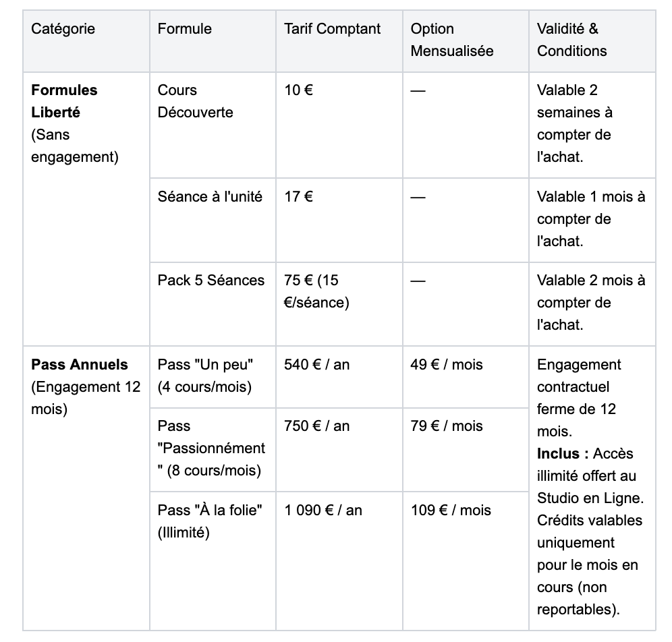Select the Pass Annuels category cell

[x=86, y=488]
